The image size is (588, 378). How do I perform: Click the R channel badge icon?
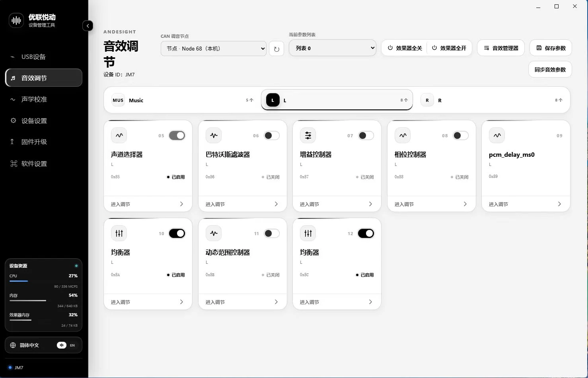click(427, 100)
